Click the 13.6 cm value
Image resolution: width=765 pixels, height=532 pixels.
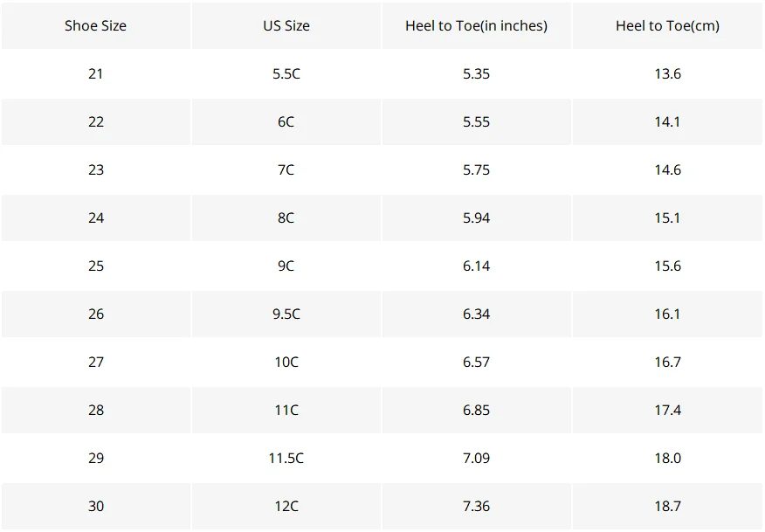pyautogui.click(x=667, y=73)
